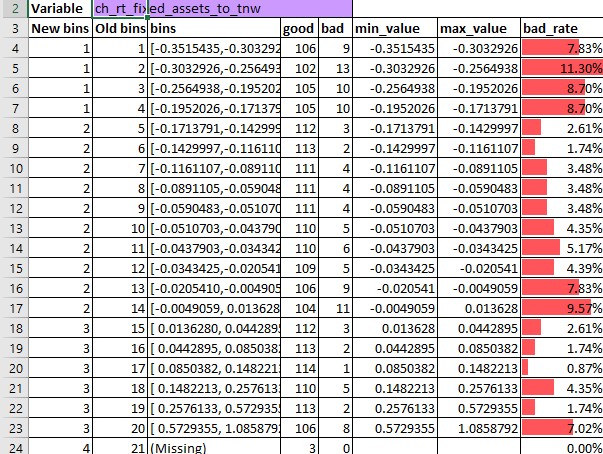Click the 0.87% bad_rate cell
Viewport: 603px width, 454px height.
coord(562,368)
